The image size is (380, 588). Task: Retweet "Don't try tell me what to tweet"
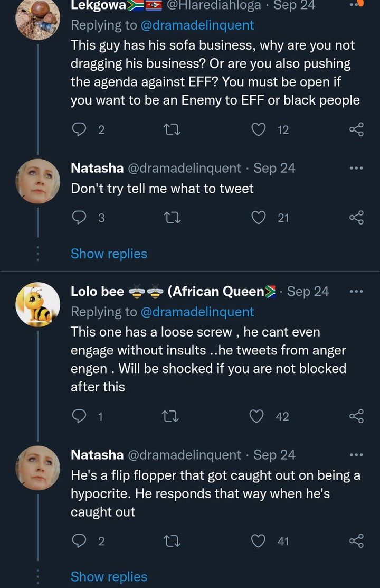click(x=173, y=218)
